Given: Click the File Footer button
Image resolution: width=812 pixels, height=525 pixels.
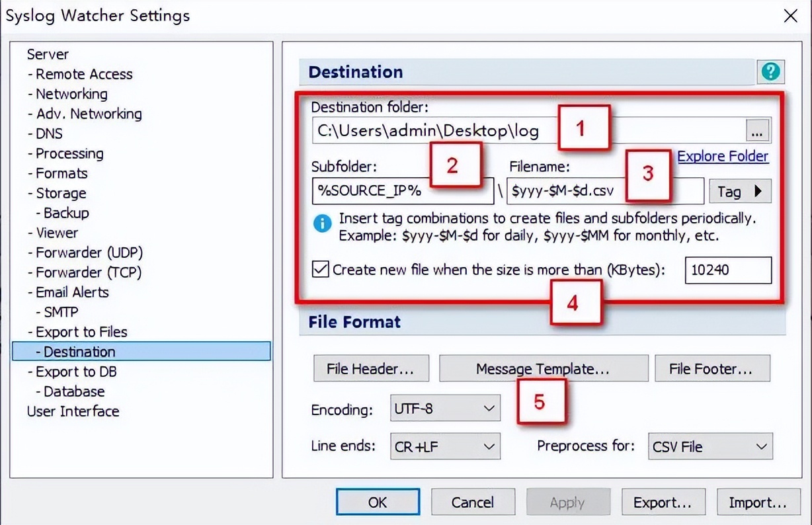Looking at the screenshot, I should (712, 369).
